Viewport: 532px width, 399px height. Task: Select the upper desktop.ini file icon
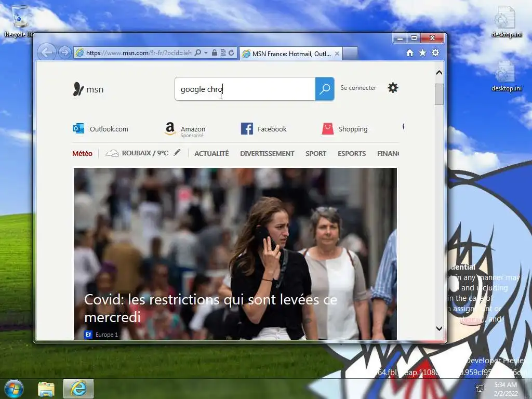506,21
